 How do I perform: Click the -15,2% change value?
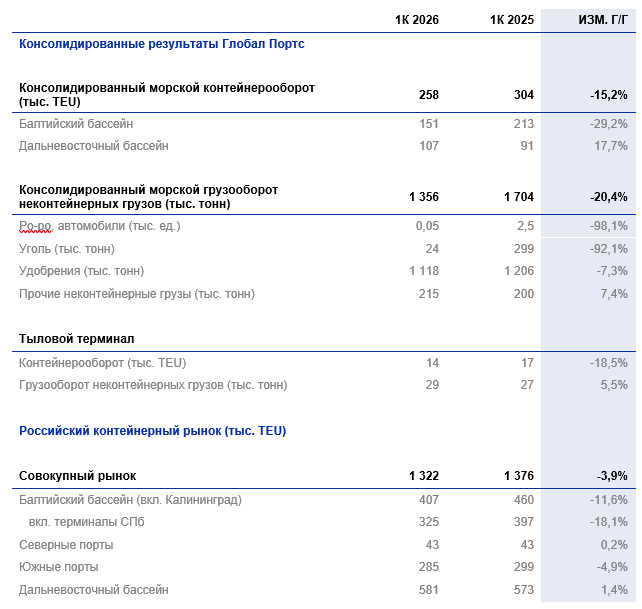point(608,95)
